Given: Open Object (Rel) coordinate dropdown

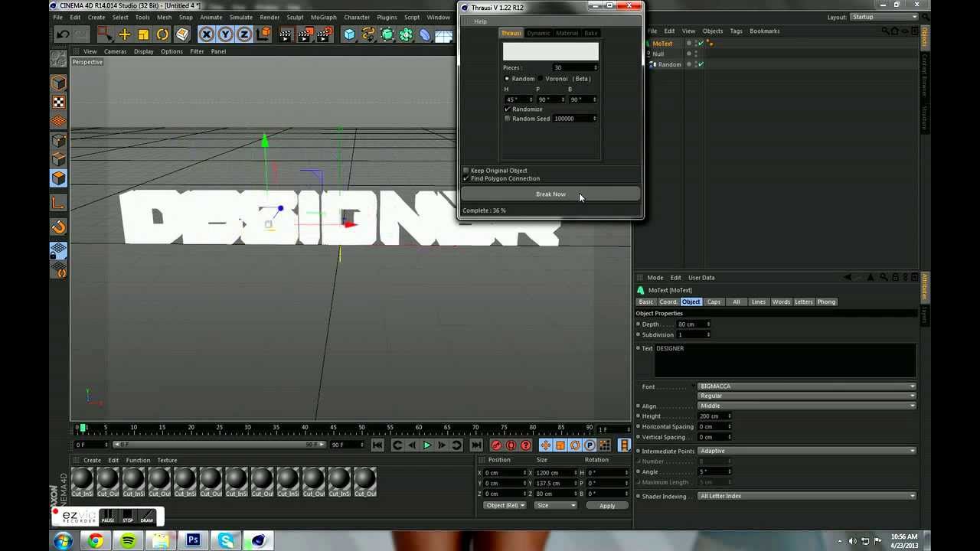Looking at the screenshot, I should tap(505, 505).
